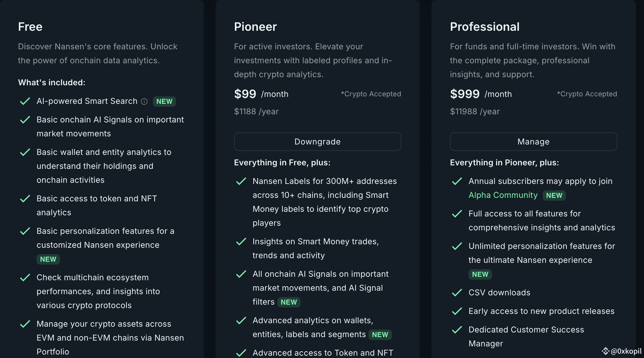Click the $999 /month price text
Viewport: 644px width, 358px height.
pos(481,94)
